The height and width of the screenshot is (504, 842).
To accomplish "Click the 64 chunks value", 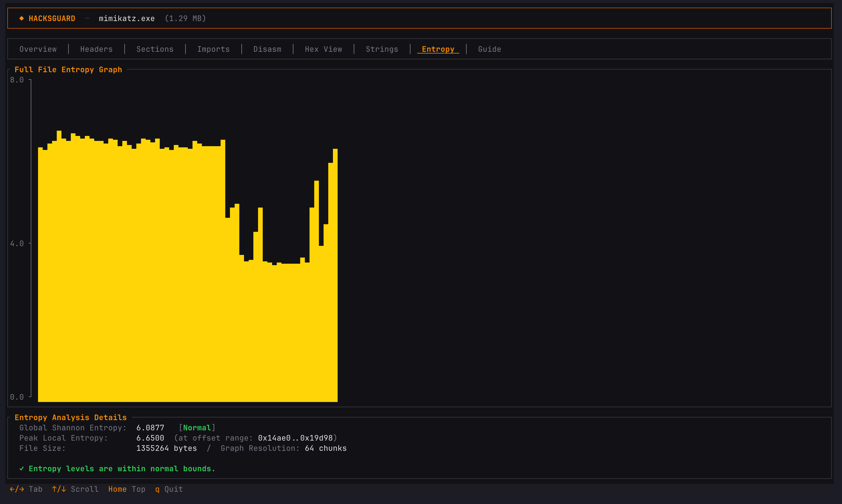I will pos(326,448).
